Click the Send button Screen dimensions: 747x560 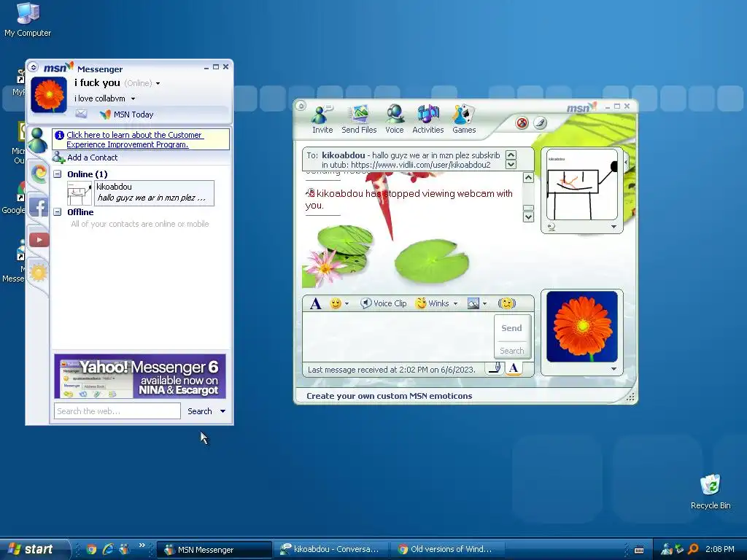(x=511, y=328)
